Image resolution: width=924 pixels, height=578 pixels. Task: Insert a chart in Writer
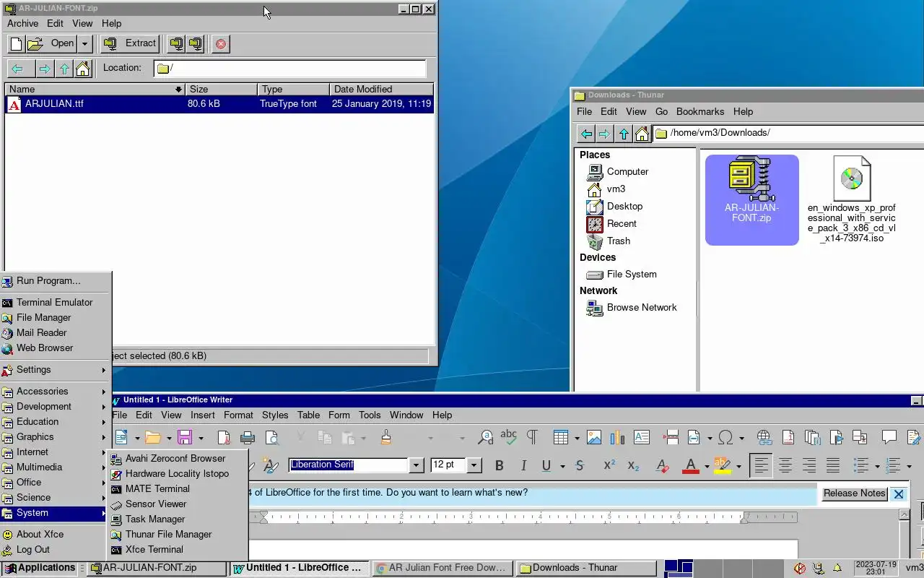617,437
